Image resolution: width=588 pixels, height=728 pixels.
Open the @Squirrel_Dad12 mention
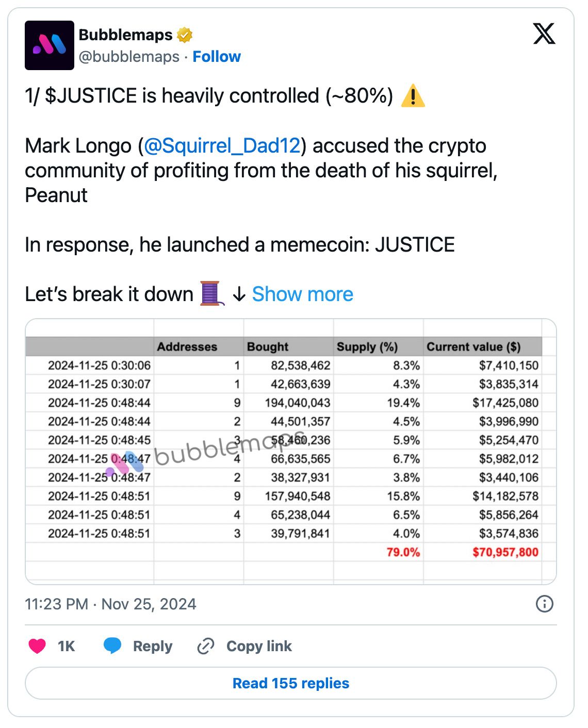tap(222, 146)
